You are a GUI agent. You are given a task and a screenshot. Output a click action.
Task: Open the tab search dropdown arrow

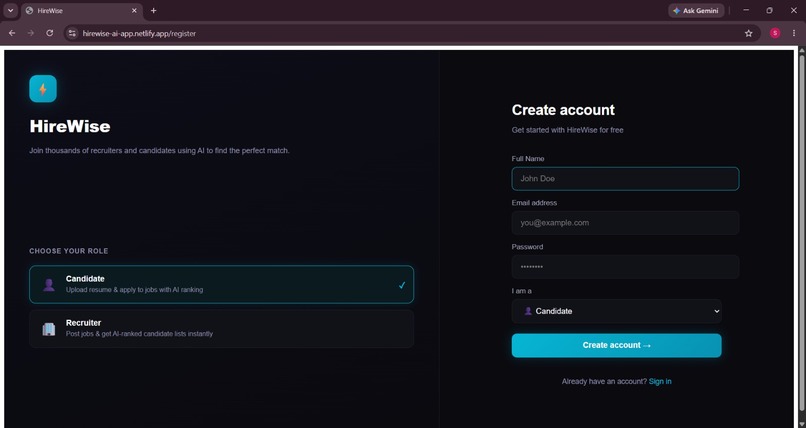10,10
